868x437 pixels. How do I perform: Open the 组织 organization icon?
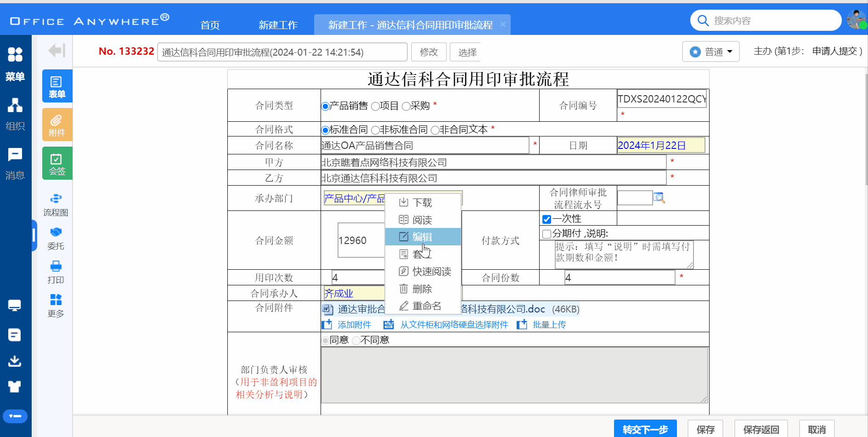pos(15,105)
